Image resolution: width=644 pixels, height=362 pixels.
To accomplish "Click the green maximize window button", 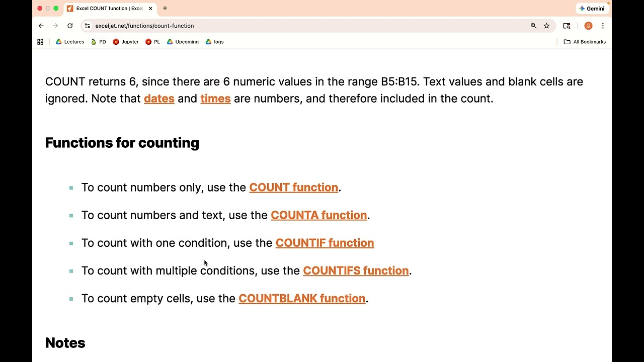I will pyautogui.click(x=56, y=9).
